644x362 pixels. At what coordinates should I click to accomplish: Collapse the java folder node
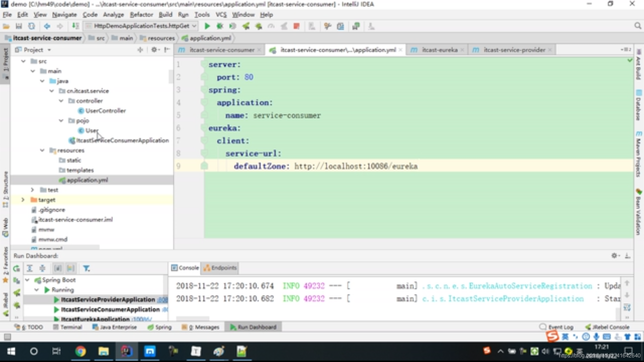click(x=42, y=81)
